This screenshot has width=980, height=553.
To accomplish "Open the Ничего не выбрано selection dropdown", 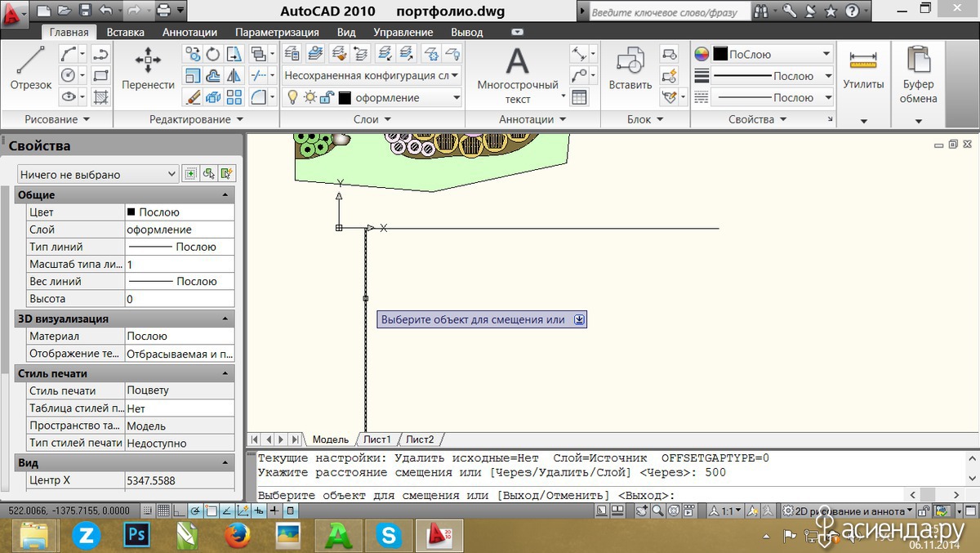I will (x=97, y=174).
